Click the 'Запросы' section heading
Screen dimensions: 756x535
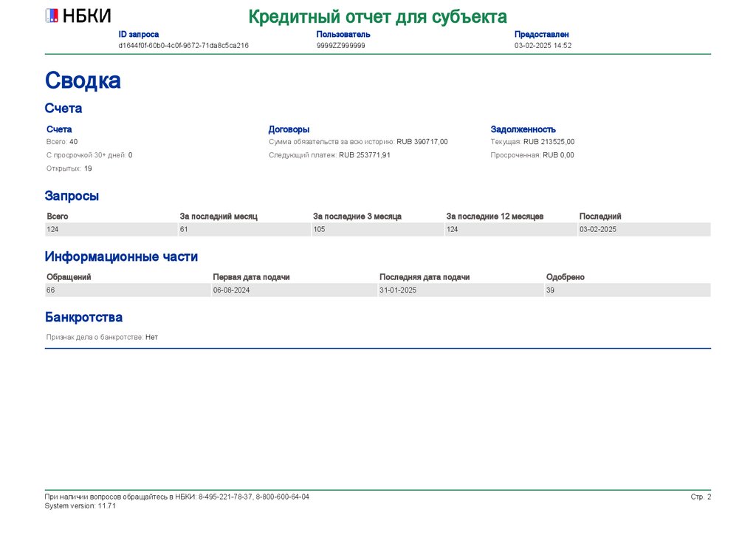pos(72,196)
